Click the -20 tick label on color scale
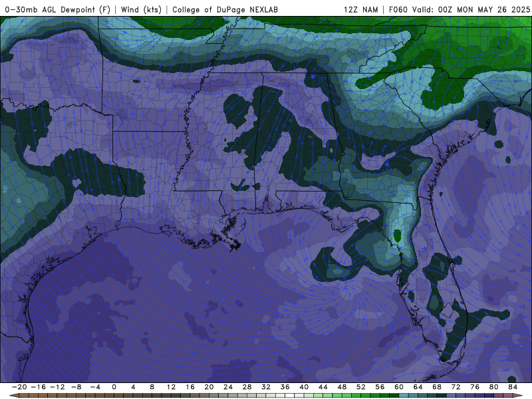Viewport: 532px width, 399px height. pos(19,387)
